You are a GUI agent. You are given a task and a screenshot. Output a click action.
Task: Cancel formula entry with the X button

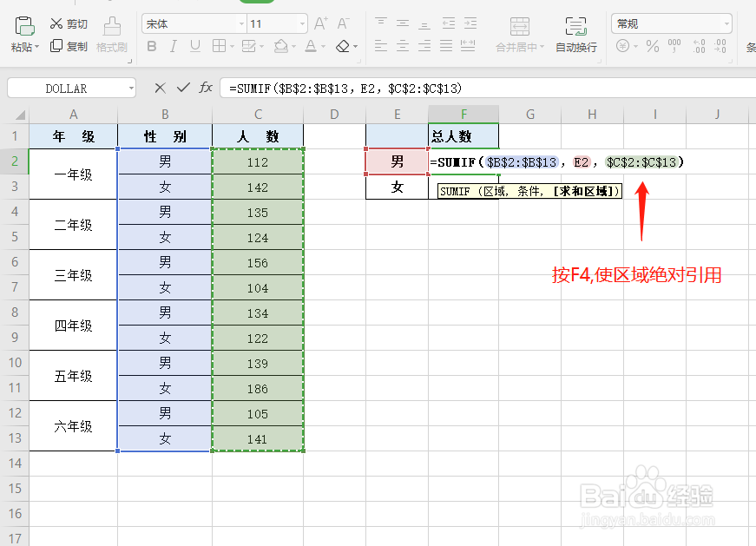coord(160,88)
